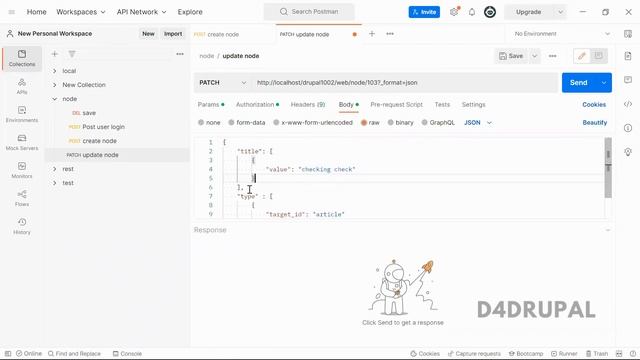Screen dimensions: 640x360
Task: Switch to the request Settings tab
Action: coord(473,104)
